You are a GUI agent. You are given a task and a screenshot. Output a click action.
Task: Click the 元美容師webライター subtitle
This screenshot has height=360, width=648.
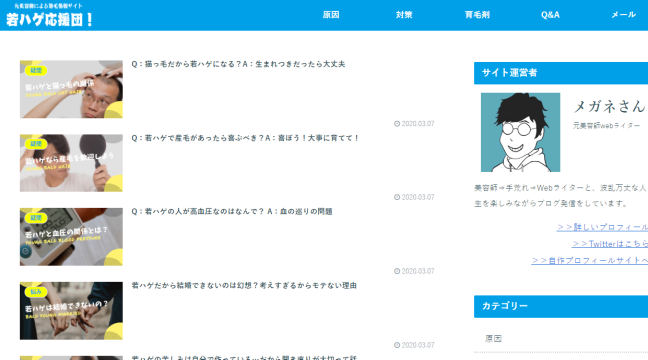pyautogui.click(x=606, y=126)
